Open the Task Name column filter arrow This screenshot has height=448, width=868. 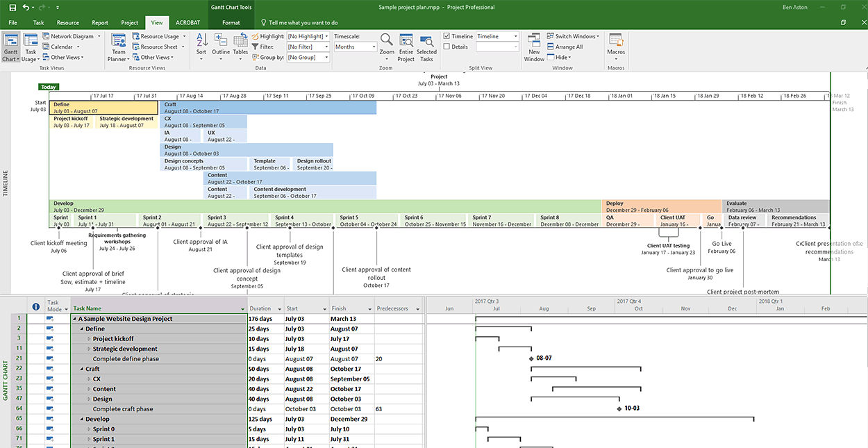point(243,308)
